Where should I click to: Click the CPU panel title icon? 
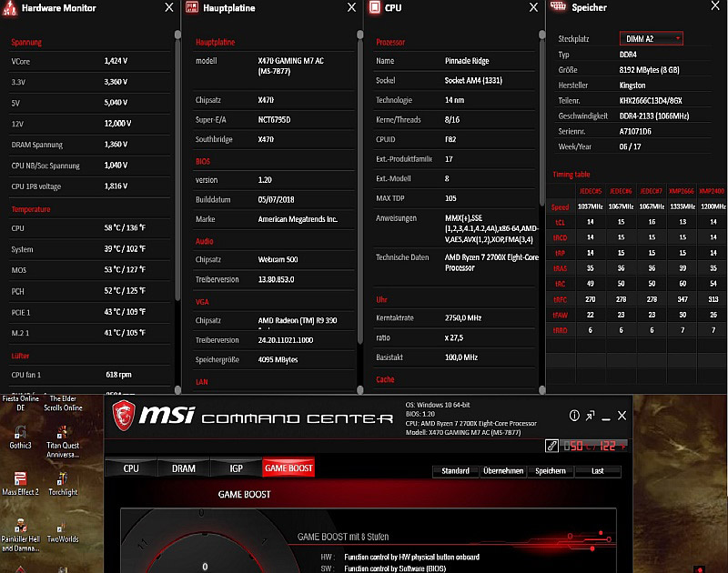pos(374,7)
